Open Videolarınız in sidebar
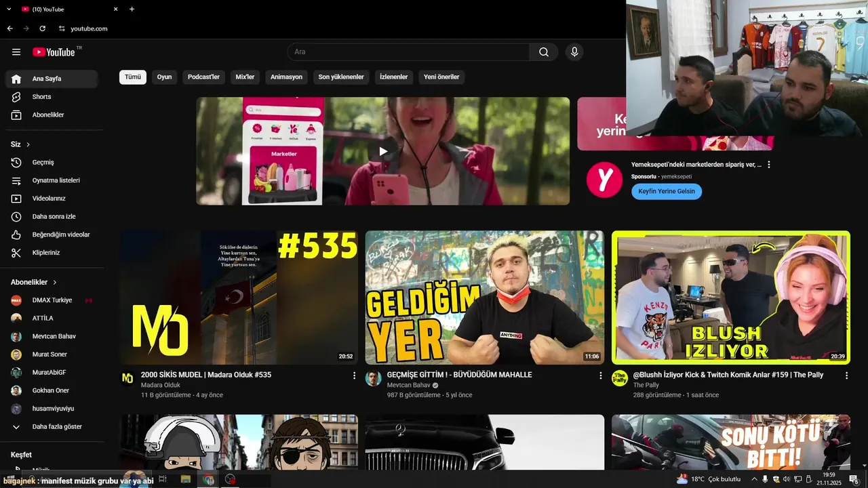Viewport: 868px width, 488px height. click(52, 199)
